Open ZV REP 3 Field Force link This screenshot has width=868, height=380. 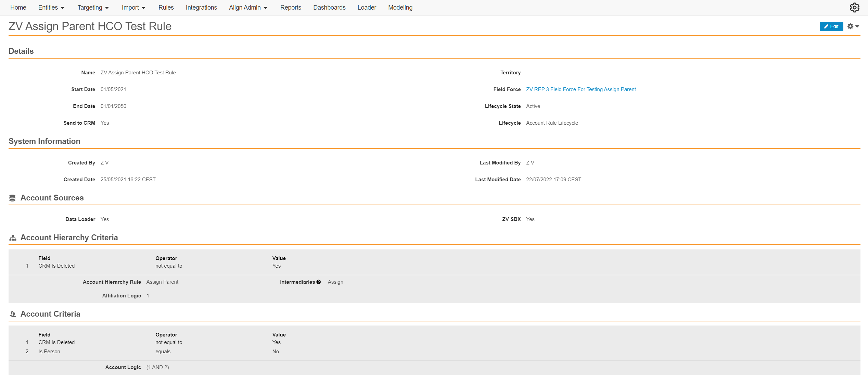[581, 89]
